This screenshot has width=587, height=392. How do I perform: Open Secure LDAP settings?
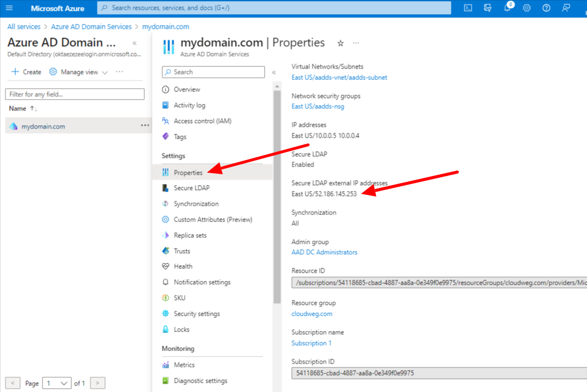[191, 188]
